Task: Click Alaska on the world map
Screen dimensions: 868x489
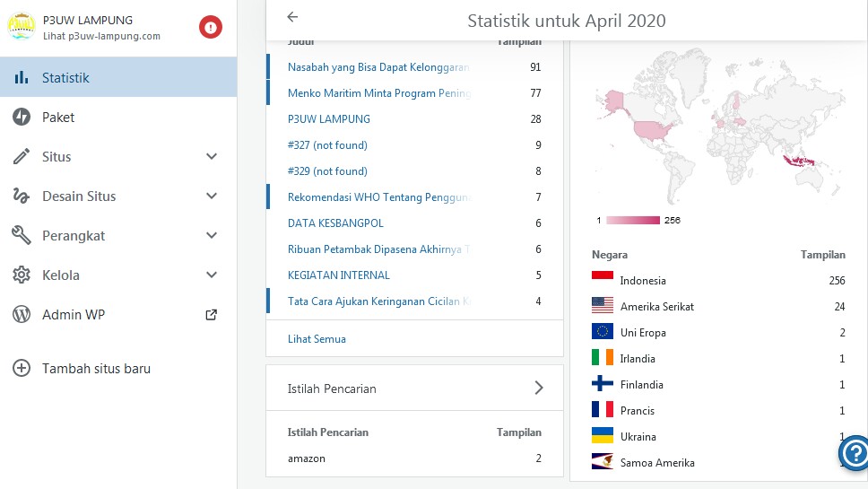Action: coord(614,101)
